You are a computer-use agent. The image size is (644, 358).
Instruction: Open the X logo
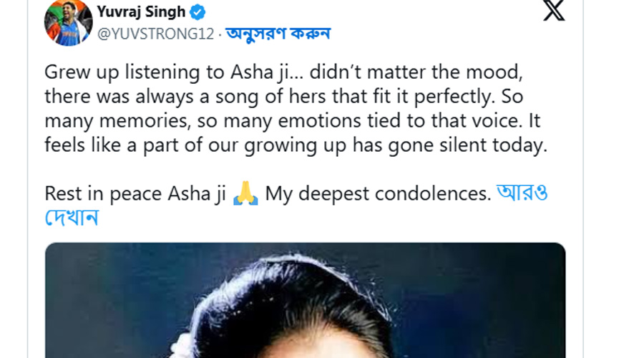tap(554, 11)
